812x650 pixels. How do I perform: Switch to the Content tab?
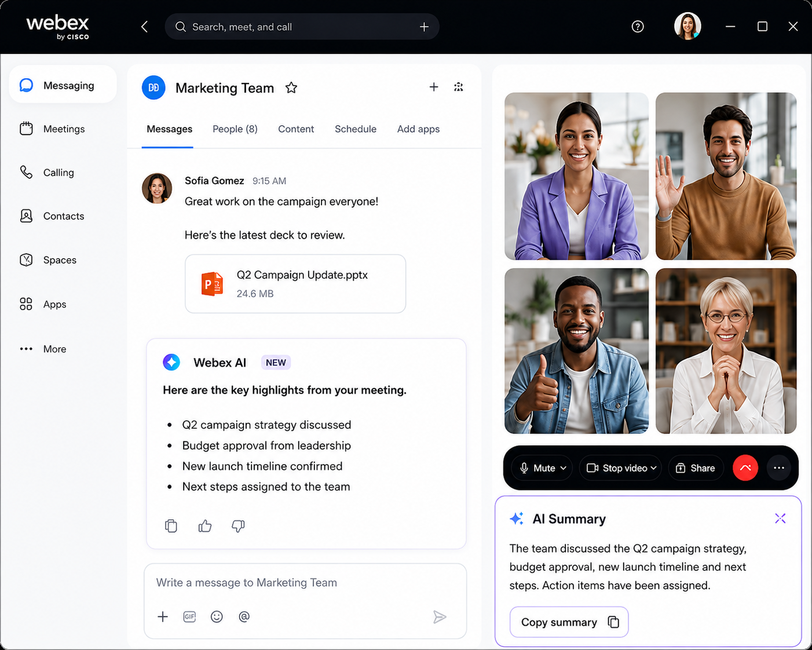point(296,129)
